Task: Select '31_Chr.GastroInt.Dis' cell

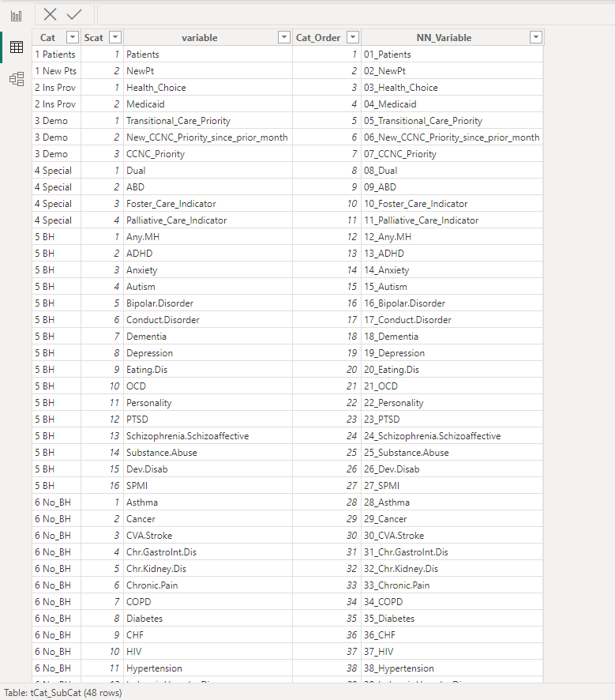Action: (x=452, y=552)
